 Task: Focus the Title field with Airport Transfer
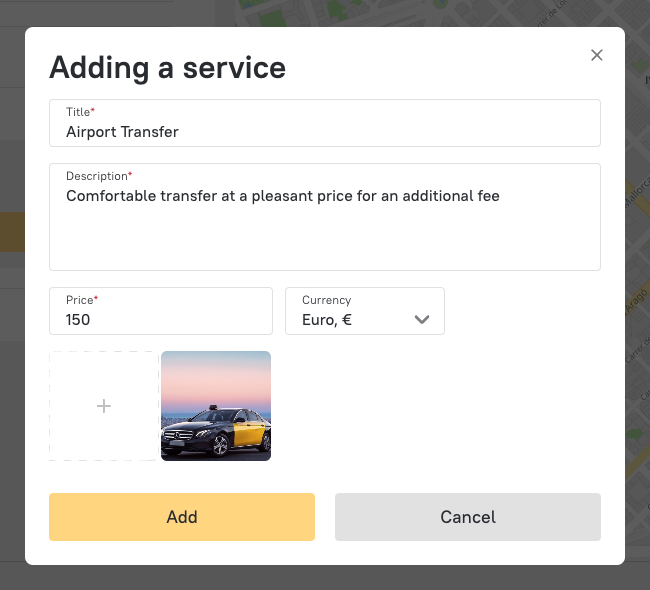pos(324,131)
